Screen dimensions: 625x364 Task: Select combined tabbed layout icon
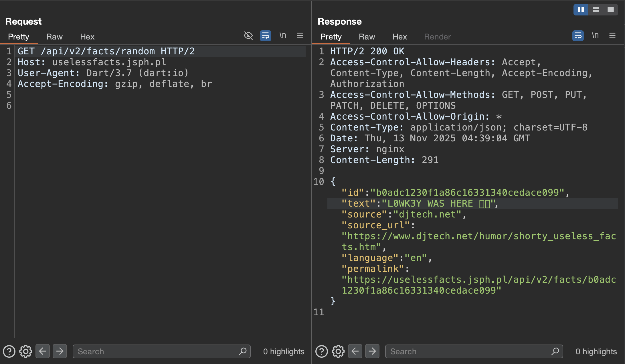pyautogui.click(x=611, y=10)
